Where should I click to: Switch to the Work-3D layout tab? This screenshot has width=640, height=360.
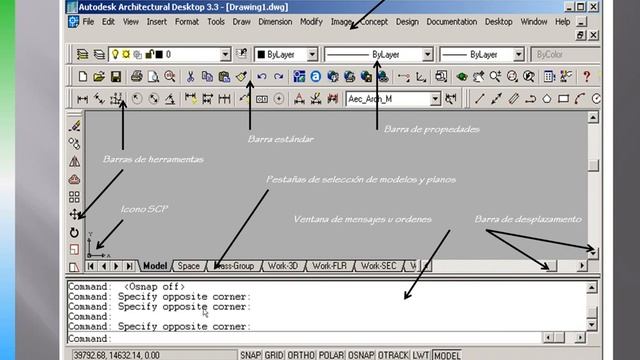[282, 266]
